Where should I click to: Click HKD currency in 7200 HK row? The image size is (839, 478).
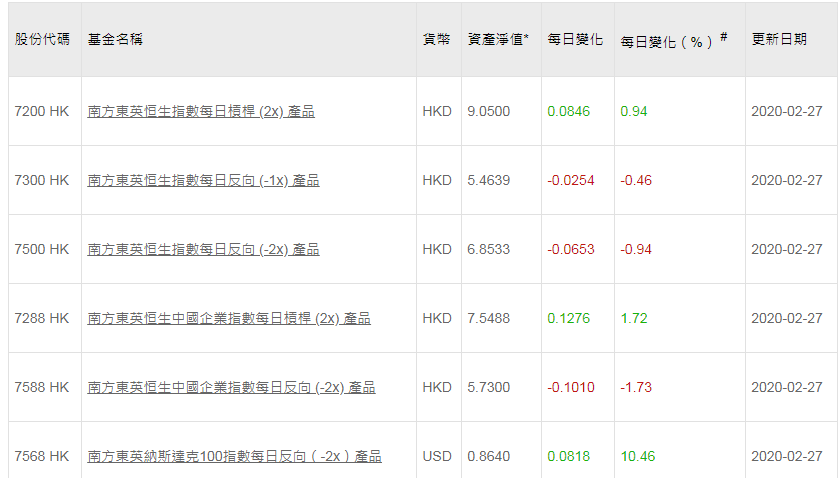pos(437,111)
